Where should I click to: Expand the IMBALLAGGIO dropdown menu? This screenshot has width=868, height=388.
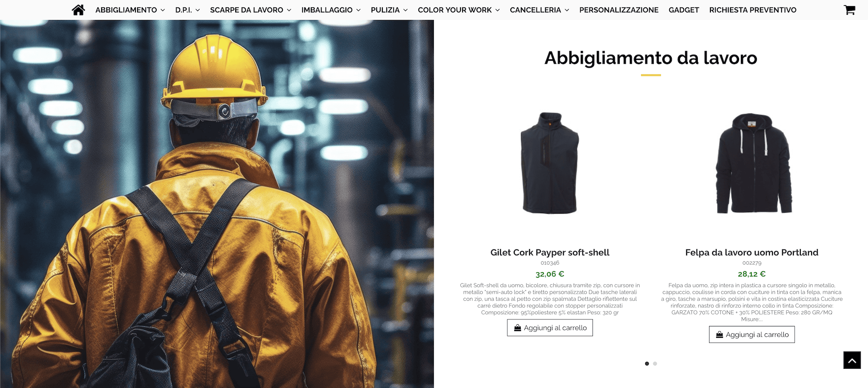[331, 10]
